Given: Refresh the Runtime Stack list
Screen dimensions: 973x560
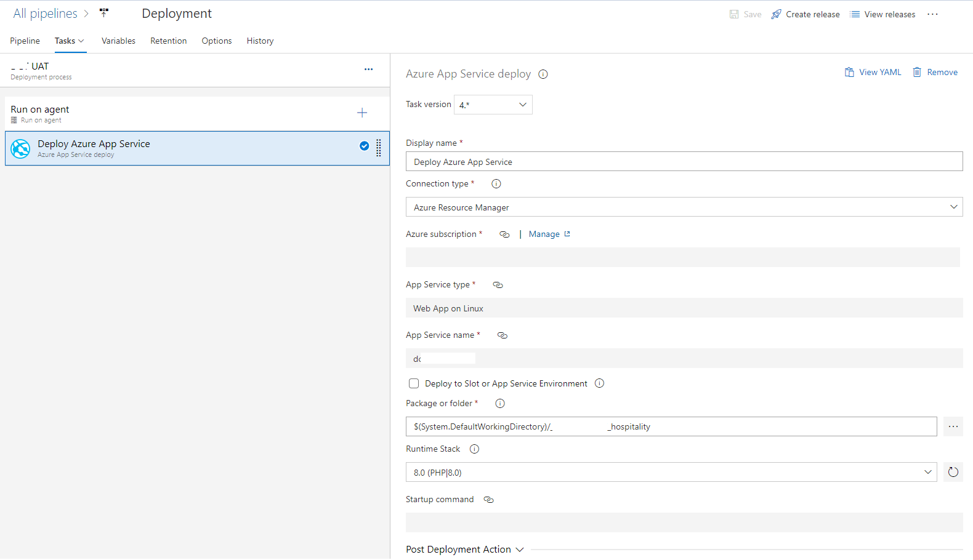Looking at the screenshot, I should [953, 472].
